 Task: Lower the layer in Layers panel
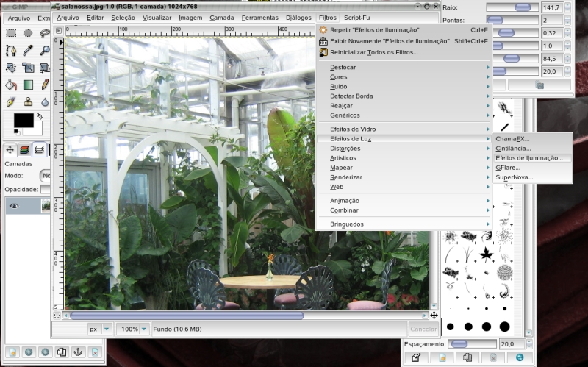pos(45,352)
